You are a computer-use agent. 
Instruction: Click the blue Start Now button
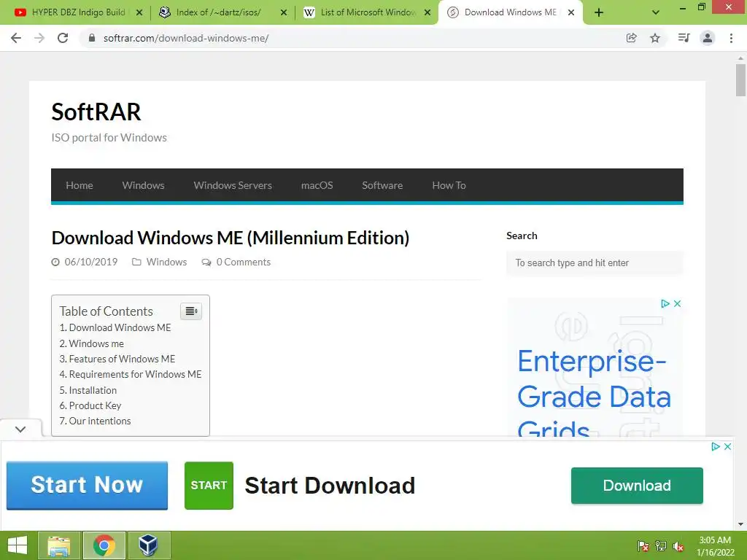(88, 485)
